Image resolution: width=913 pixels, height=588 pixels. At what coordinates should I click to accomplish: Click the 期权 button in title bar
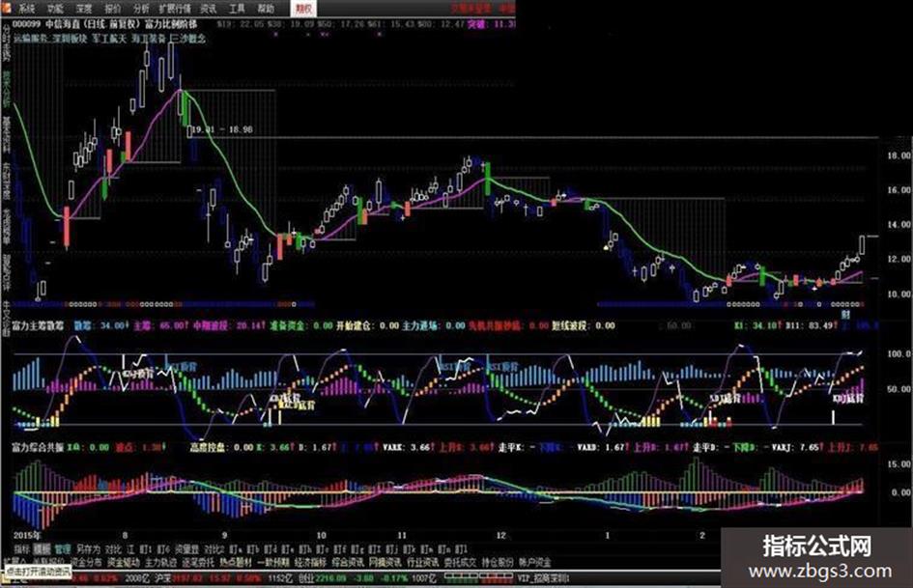click(304, 8)
